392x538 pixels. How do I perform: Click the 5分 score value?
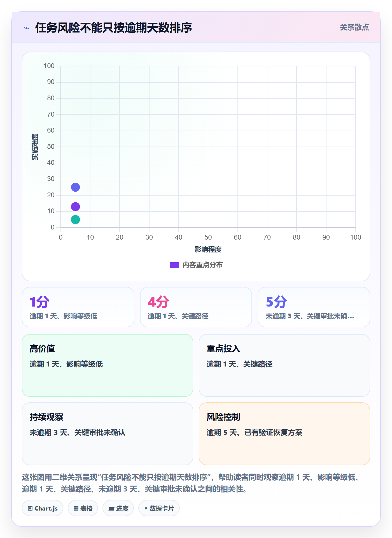coord(276,302)
